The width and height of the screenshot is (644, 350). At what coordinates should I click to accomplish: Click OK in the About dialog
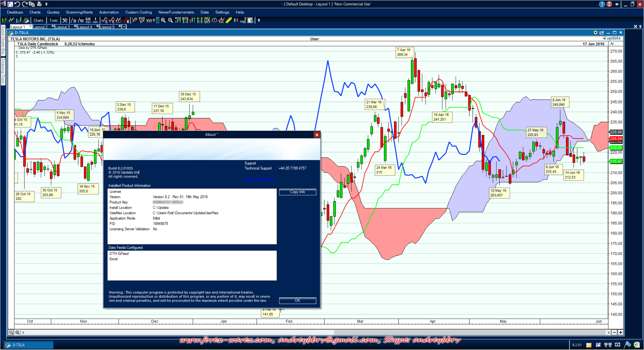pyautogui.click(x=297, y=300)
